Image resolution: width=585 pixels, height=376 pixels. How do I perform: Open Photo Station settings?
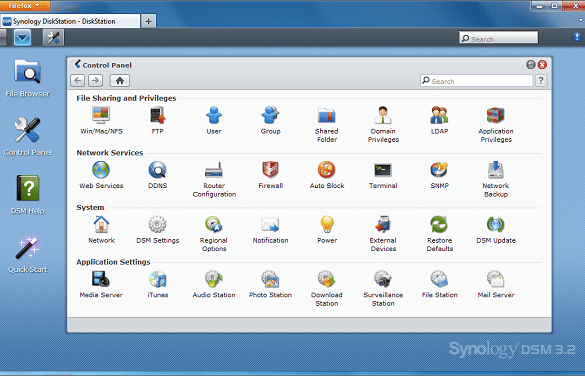pos(270,279)
